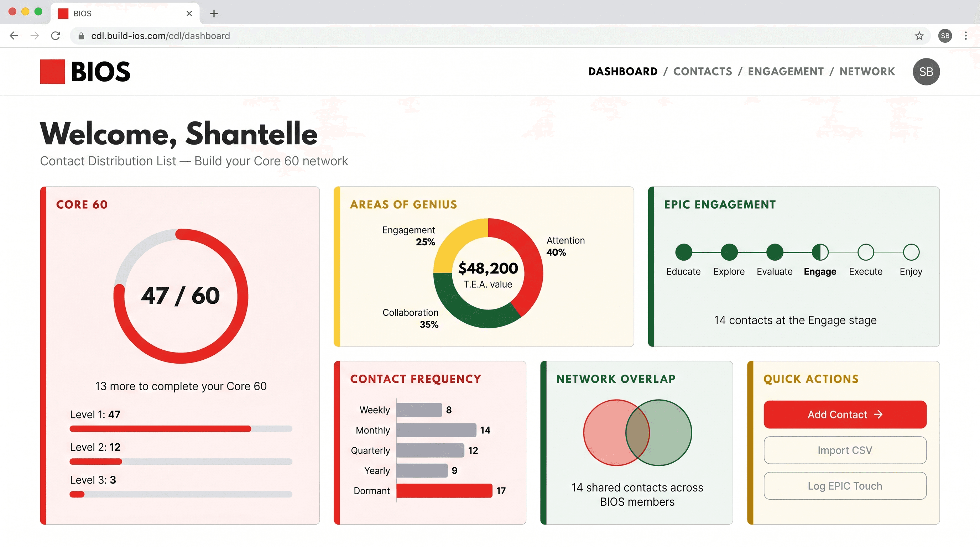View site security lock info
980x547 pixels.
coord(81,36)
